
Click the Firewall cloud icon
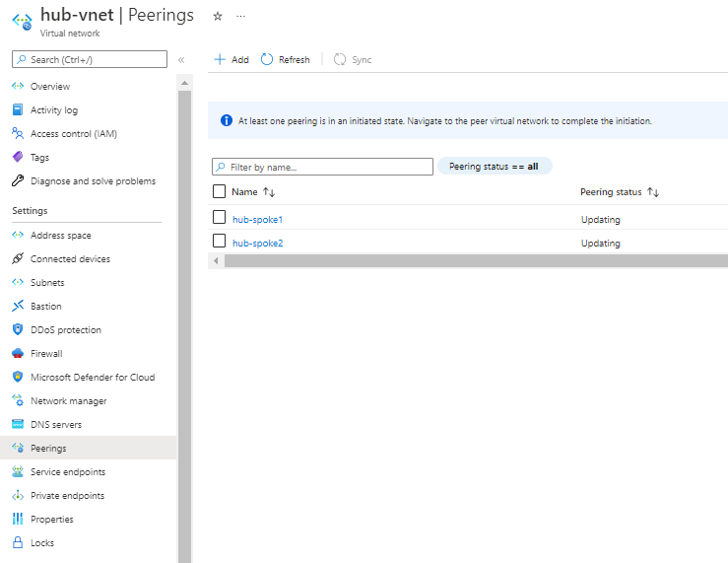18,354
